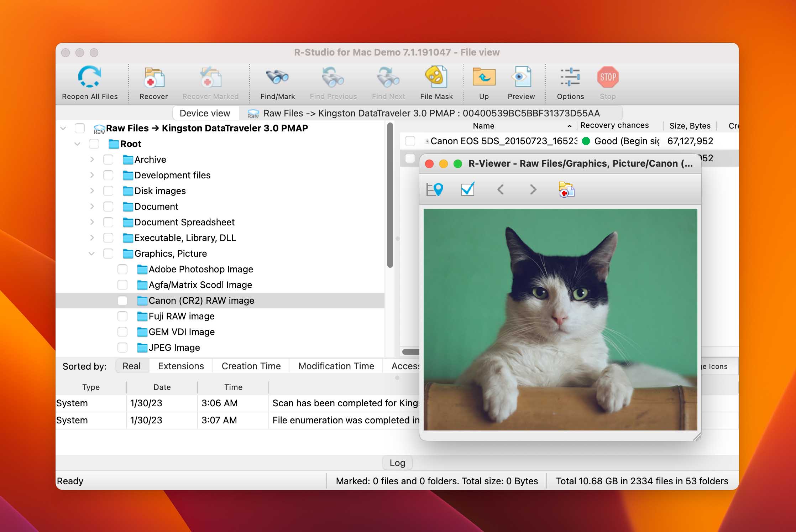796x532 pixels.
Task: Collapse the Raw Files tree node
Action: tap(63, 128)
